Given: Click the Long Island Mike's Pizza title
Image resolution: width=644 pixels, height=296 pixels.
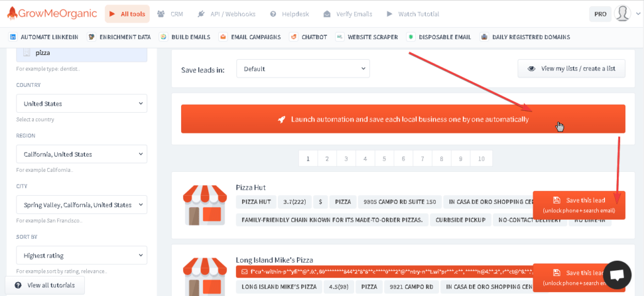Looking at the screenshot, I should click(x=274, y=260).
